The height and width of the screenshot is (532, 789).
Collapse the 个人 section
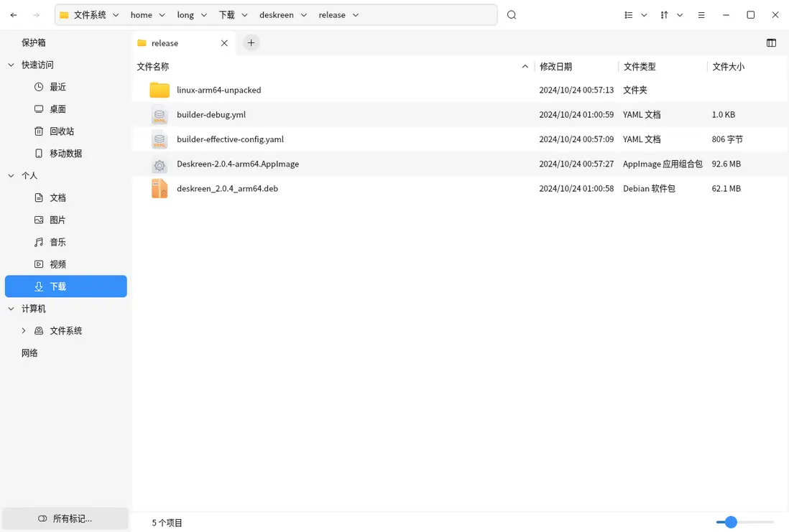[x=11, y=175]
